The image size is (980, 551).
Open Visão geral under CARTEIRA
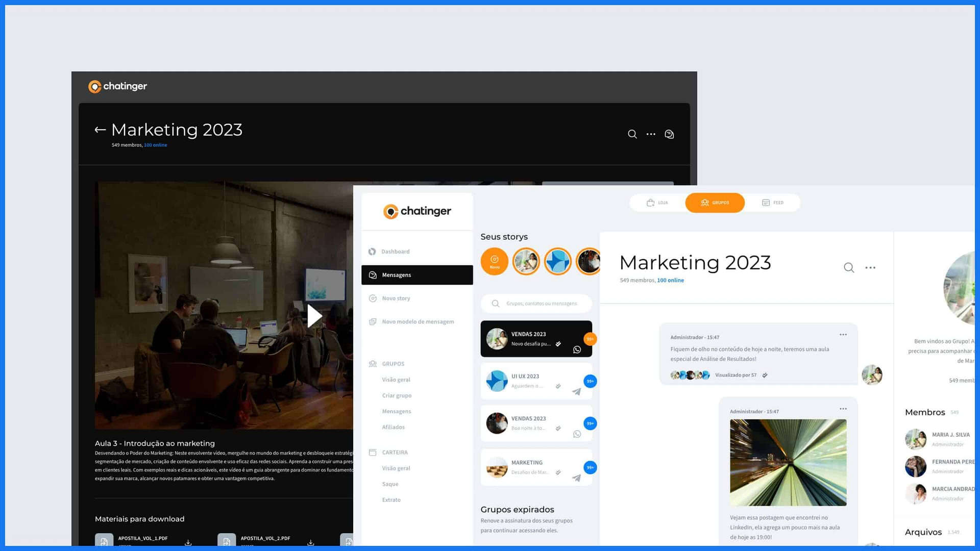396,468
